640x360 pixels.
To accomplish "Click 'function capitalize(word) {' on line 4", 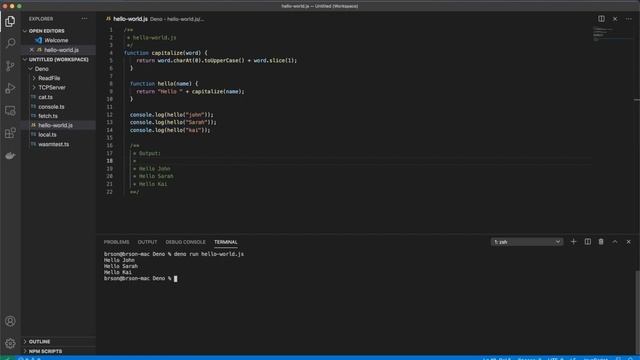I will pos(165,53).
